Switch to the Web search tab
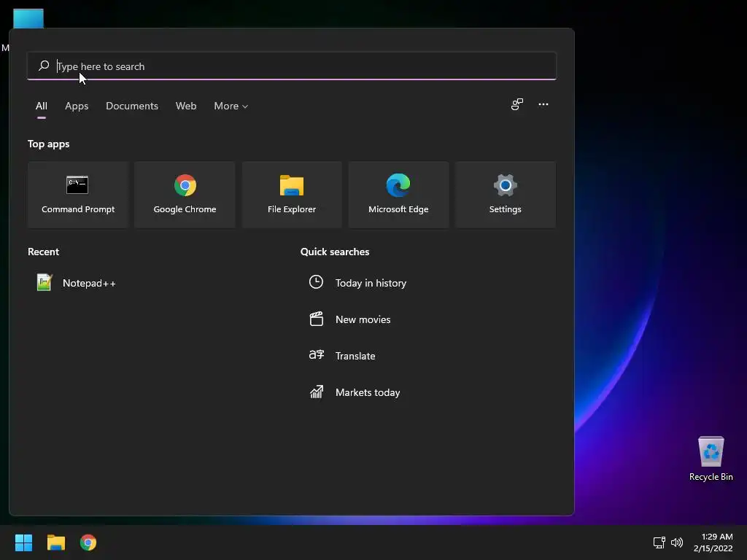Image resolution: width=747 pixels, height=560 pixels. (x=186, y=106)
